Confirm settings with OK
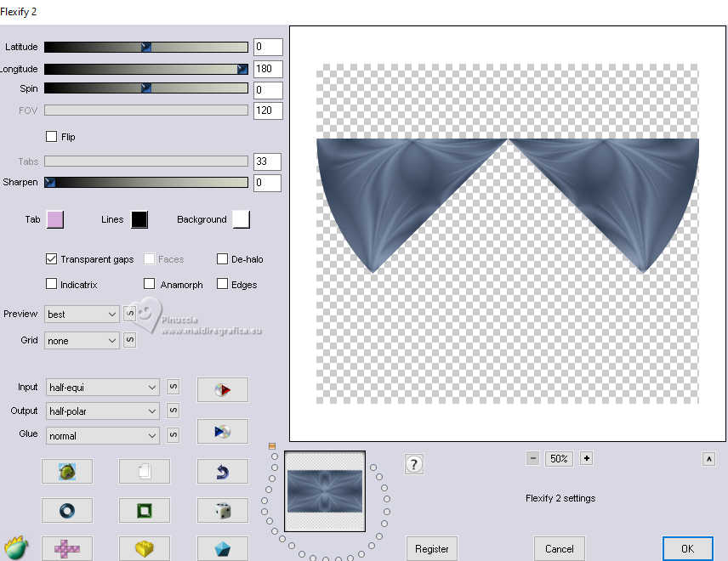728x561 pixels. coord(688,549)
